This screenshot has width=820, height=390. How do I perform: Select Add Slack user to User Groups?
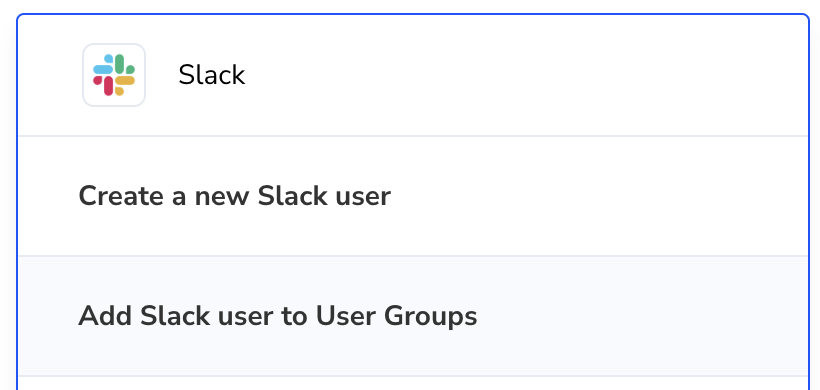point(413,316)
